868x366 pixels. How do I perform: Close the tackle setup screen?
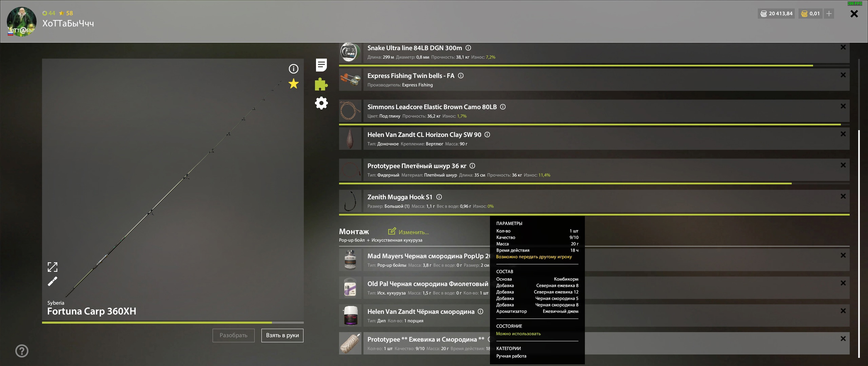pyautogui.click(x=854, y=14)
